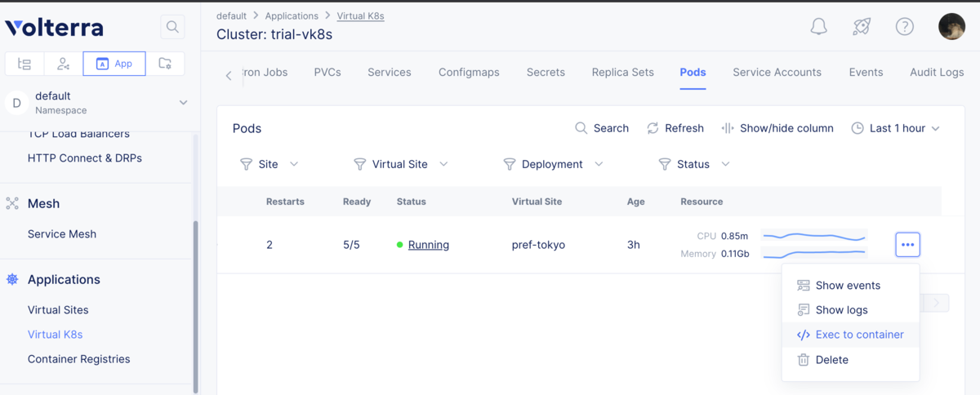Click the Memory usage sparkline chart
The width and height of the screenshot is (980, 395).
813,254
